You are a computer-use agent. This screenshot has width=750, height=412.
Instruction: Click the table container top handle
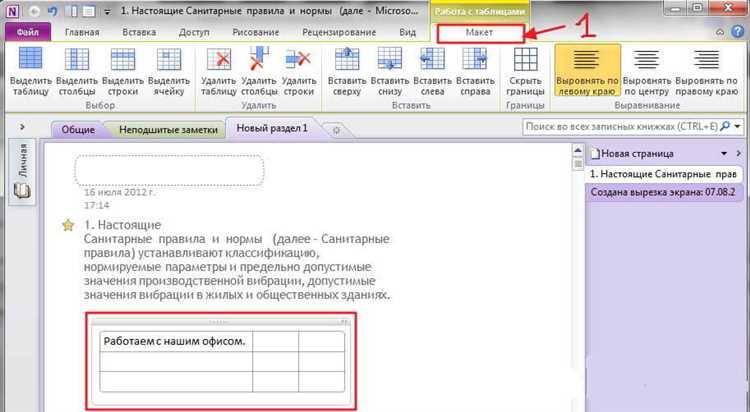tap(221, 323)
